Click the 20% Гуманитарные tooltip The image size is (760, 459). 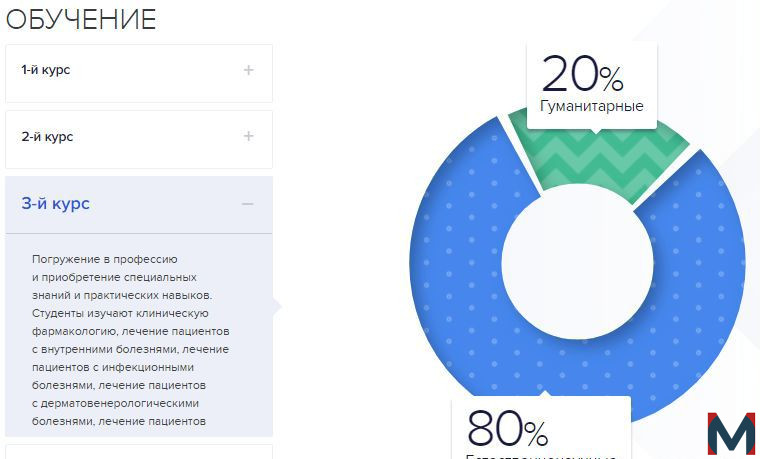pos(592,85)
